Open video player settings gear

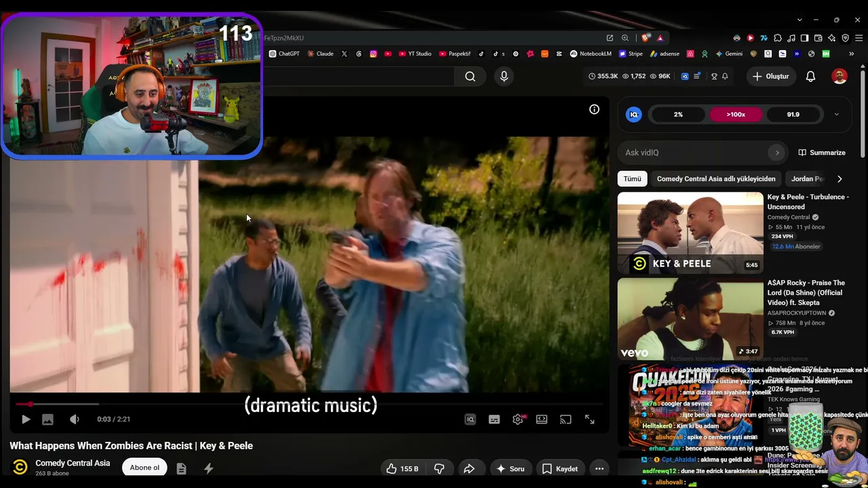tap(518, 420)
